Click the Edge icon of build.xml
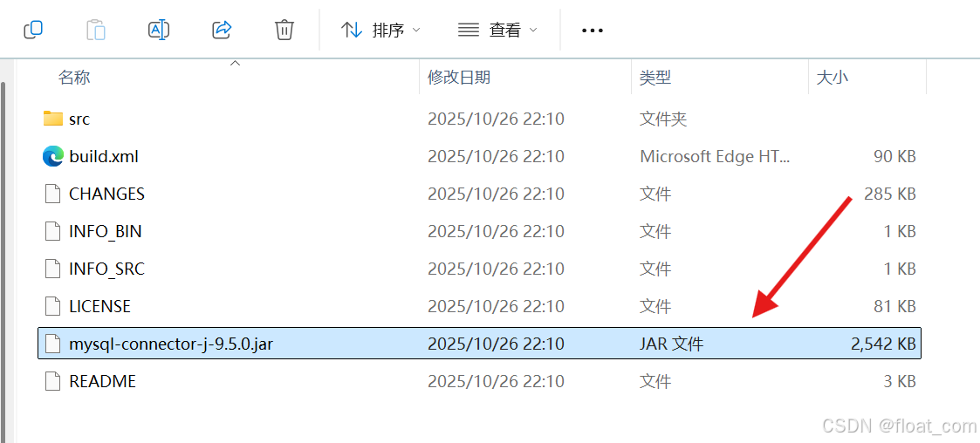 click(x=53, y=156)
